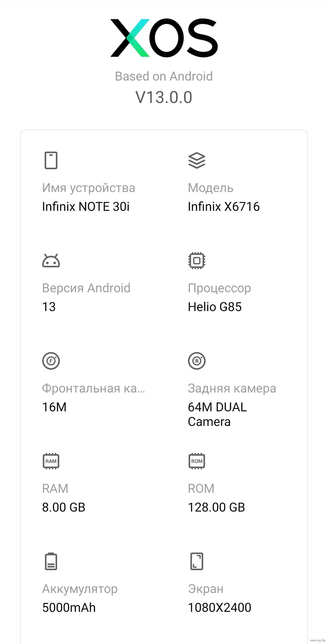Tap the 5000mAh battery value
Viewport: 328px width, 644px height.
click(69, 608)
